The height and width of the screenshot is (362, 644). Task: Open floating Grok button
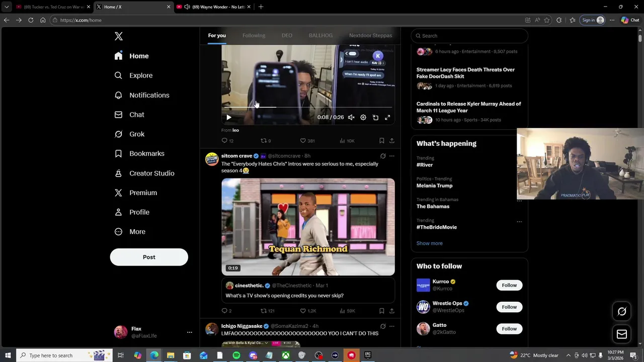pos(622,311)
